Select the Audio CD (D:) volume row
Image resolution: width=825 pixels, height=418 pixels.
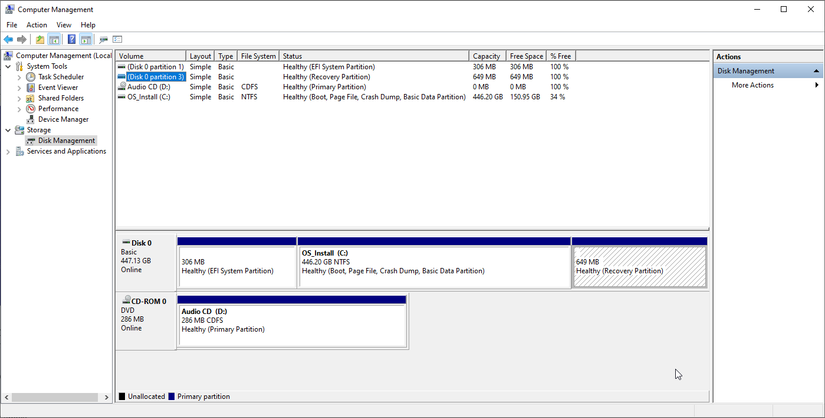[x=149, y=87]
